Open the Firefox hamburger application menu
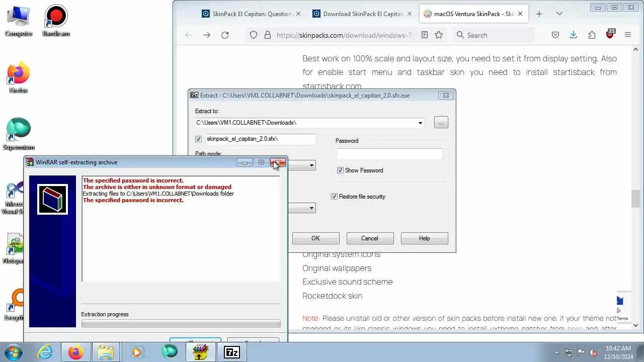This screenshot has height=362, width=644. (628, 35)
